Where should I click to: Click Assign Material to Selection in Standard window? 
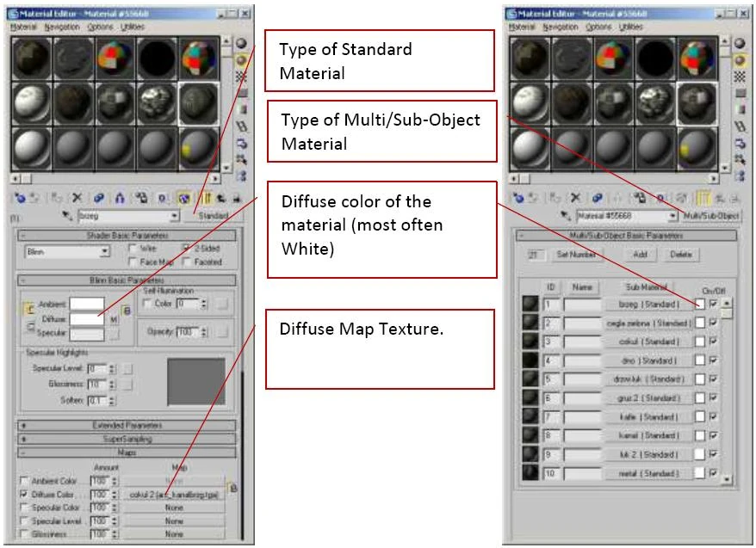tap(57, 198)
